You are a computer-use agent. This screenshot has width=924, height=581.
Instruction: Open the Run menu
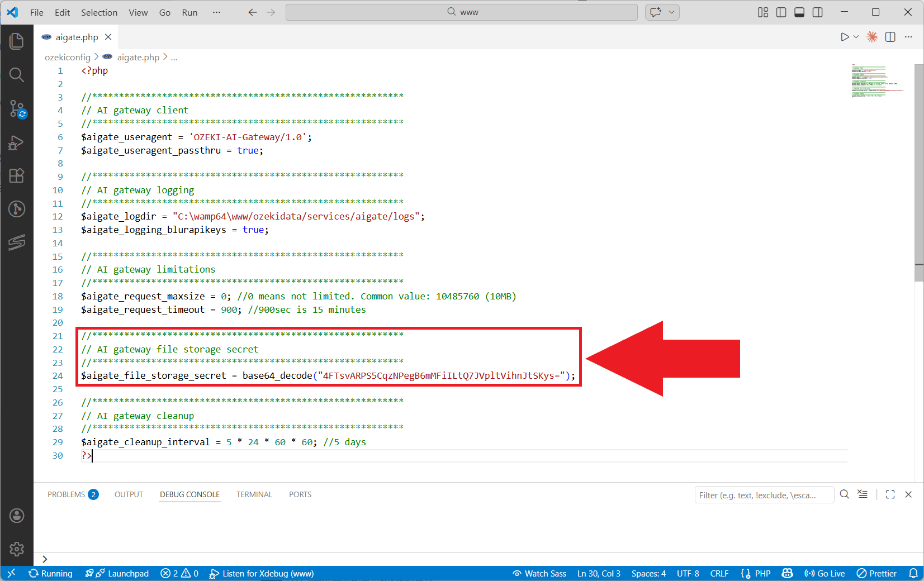190,12
